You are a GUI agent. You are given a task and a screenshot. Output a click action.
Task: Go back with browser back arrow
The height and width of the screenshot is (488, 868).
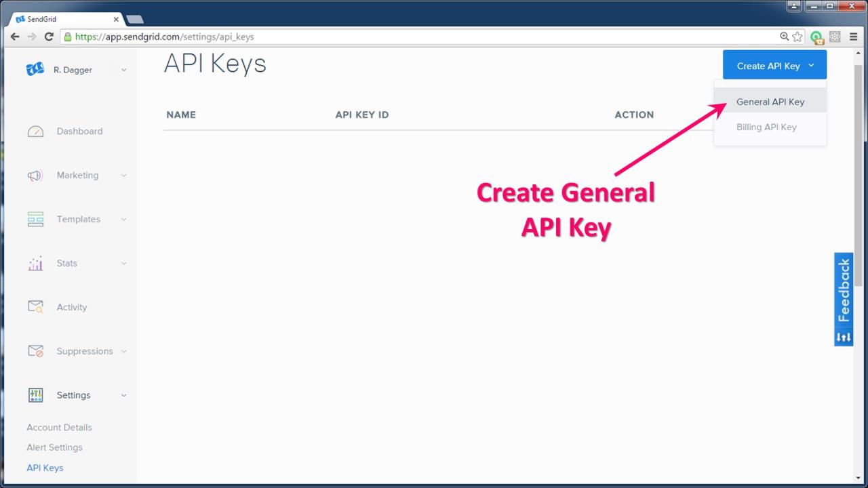pos(15,37)
